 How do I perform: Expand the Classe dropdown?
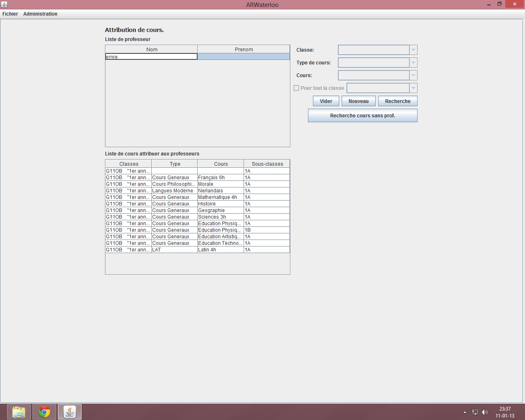[413, 50]
